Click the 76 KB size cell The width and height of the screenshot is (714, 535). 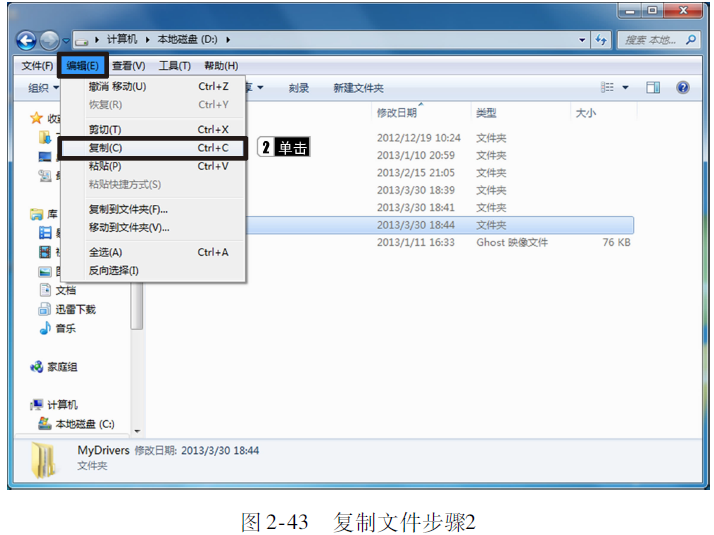pos(617,242)
